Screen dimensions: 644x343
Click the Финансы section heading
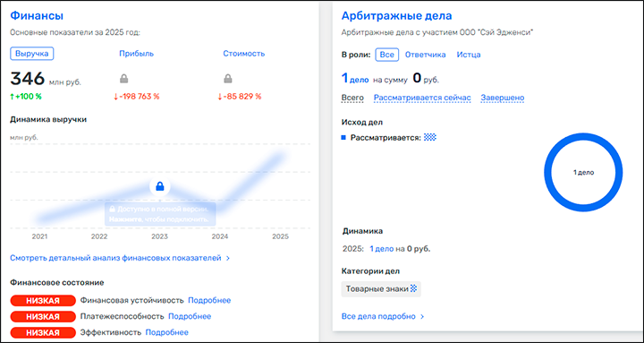[x=37, y=15]
